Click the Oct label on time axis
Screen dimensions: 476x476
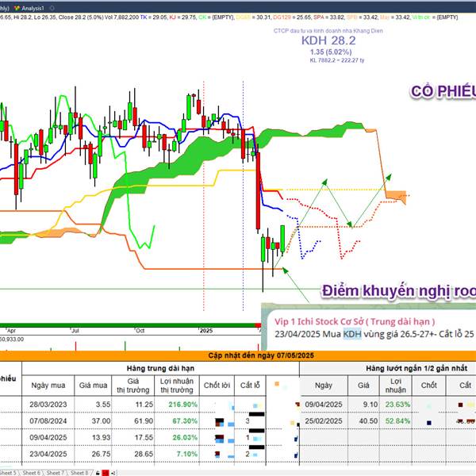click(140, 331)
